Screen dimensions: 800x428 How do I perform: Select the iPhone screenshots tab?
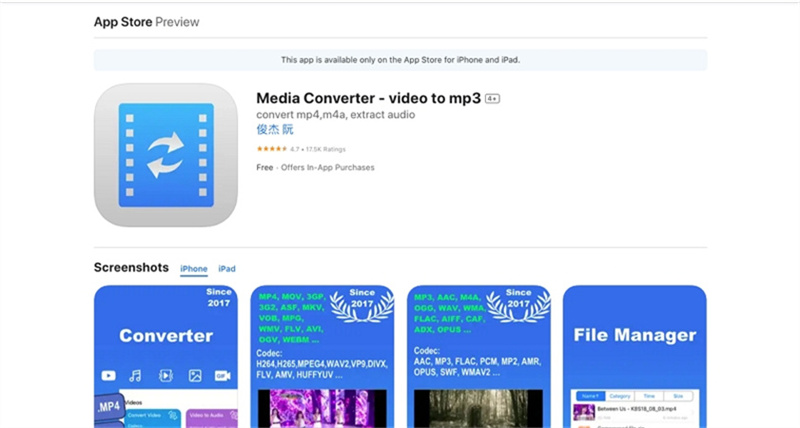coord(194,269)
